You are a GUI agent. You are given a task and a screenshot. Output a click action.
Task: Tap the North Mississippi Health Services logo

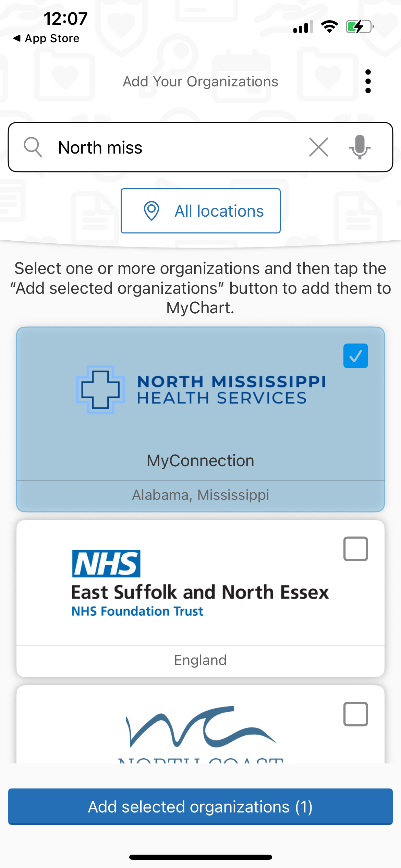click(200, 390)
